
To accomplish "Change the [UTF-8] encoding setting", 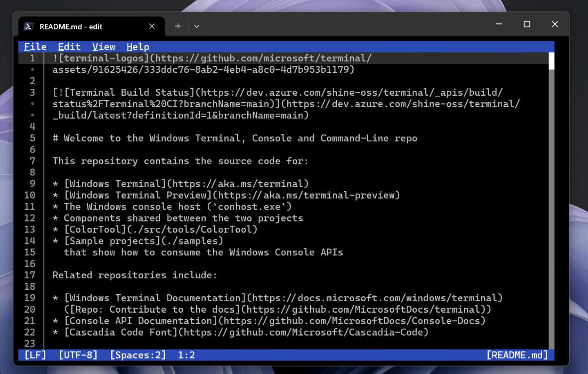I will coord(78,355).
